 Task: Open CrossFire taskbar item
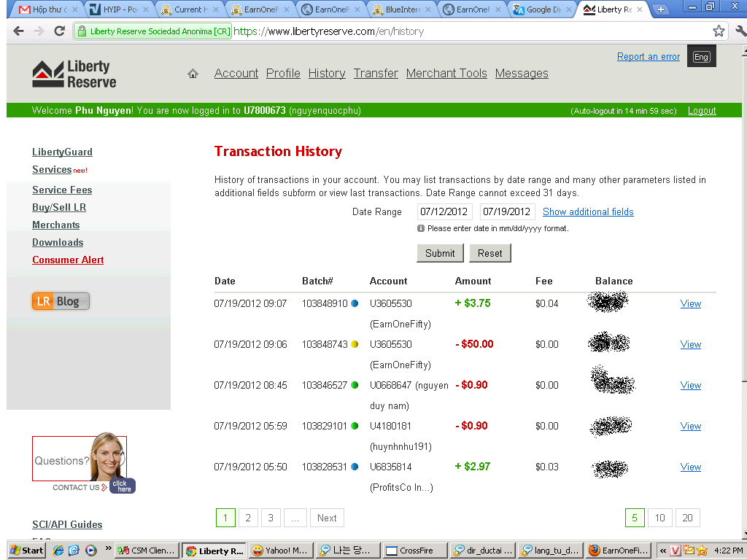point(414,551)
